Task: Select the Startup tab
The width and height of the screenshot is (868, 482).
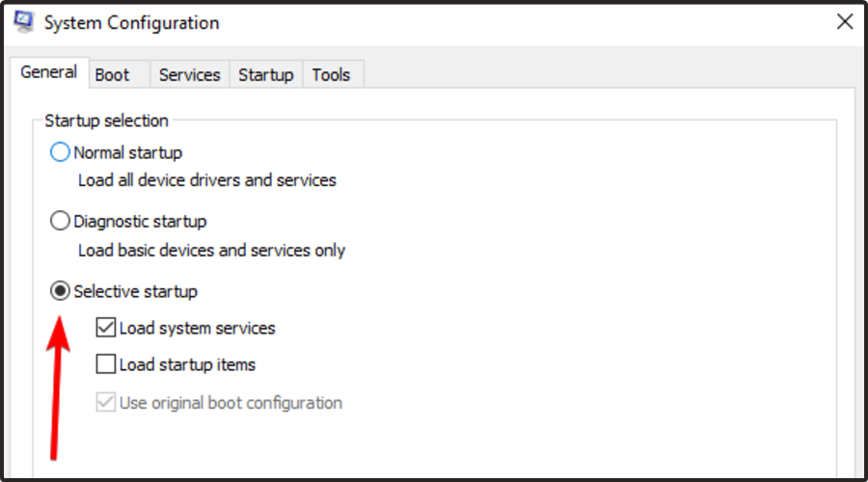Action: tap(265, 75)
